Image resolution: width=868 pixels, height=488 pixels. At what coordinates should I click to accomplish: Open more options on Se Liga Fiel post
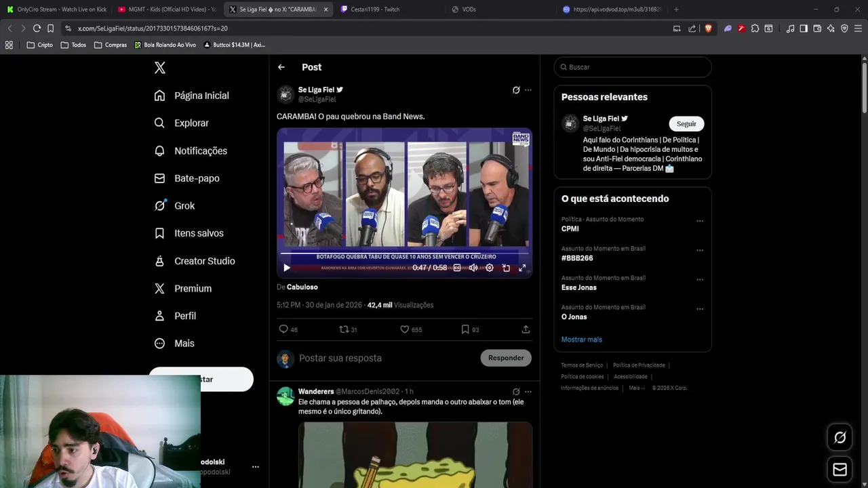528,89
